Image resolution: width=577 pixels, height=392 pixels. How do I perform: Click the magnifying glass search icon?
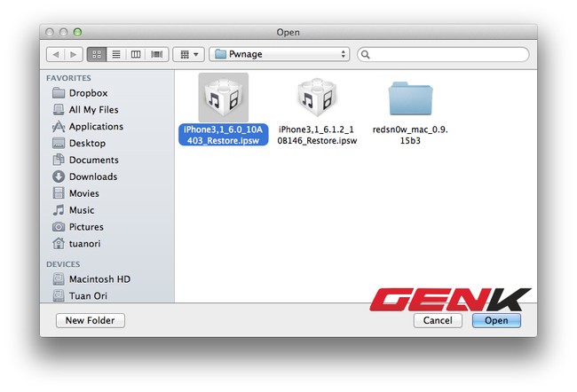point(365,54)
